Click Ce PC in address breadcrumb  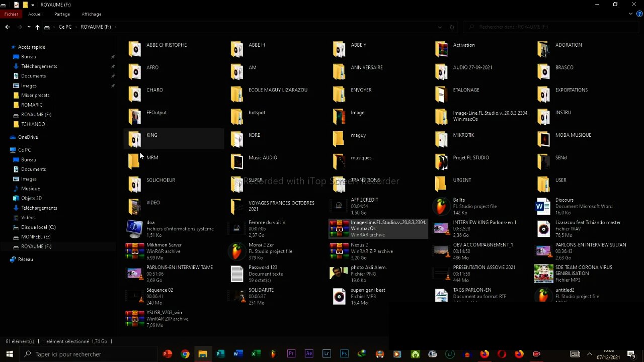click(65, 27)
